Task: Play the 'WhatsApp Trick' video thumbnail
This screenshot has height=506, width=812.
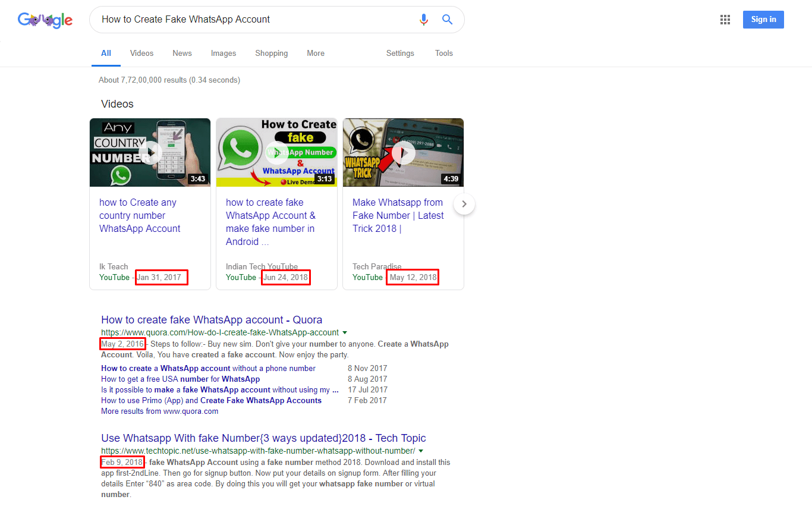Action: point(403,153)
